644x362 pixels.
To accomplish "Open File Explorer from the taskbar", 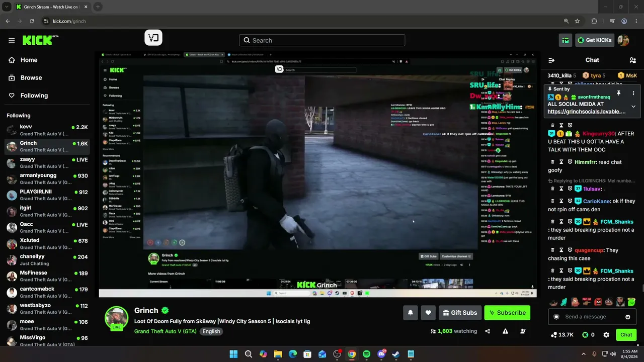I will coord(278,354).
